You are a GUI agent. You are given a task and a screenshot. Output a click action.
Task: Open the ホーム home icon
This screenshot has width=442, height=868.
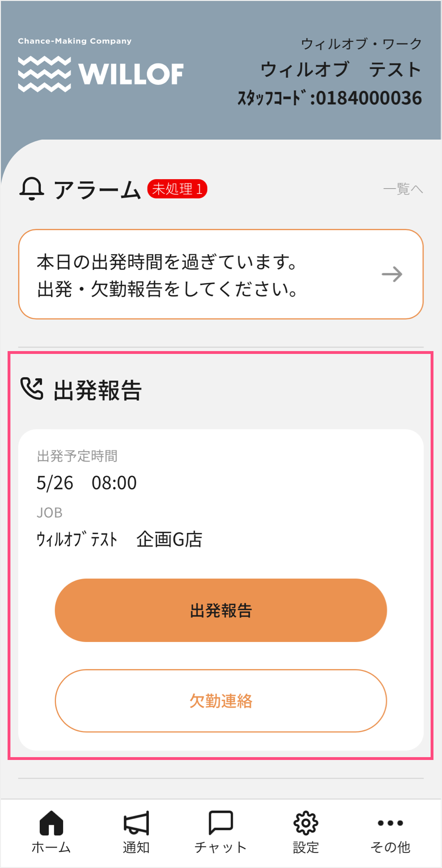click(51, 823)
